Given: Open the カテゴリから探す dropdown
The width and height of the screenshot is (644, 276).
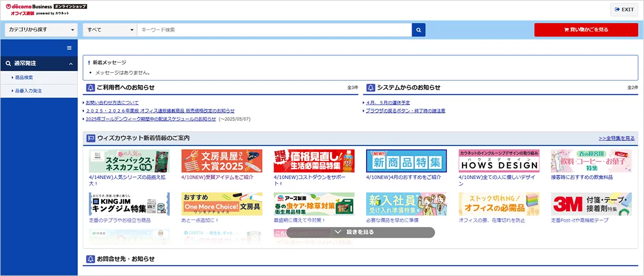Looking at the screenshot, I should 41,30.
